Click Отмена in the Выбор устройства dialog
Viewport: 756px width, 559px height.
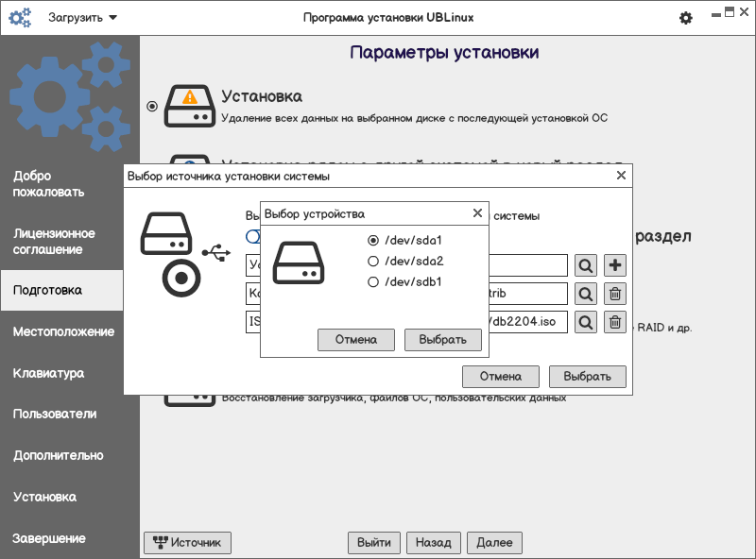click(x=356, y=340)
